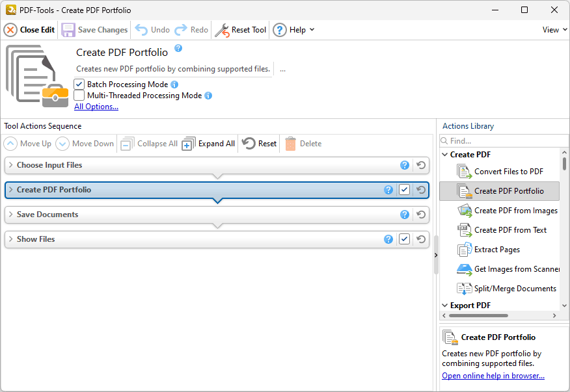Open the Help dropdown menu

click(x=293, y=30)
